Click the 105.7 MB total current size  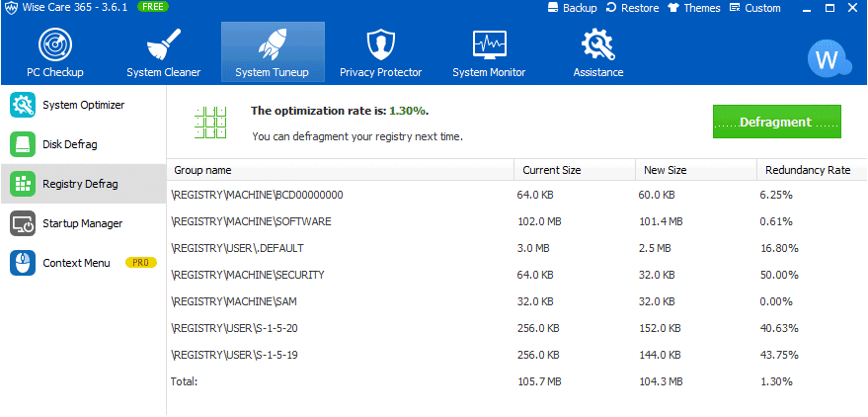[539, 381]
